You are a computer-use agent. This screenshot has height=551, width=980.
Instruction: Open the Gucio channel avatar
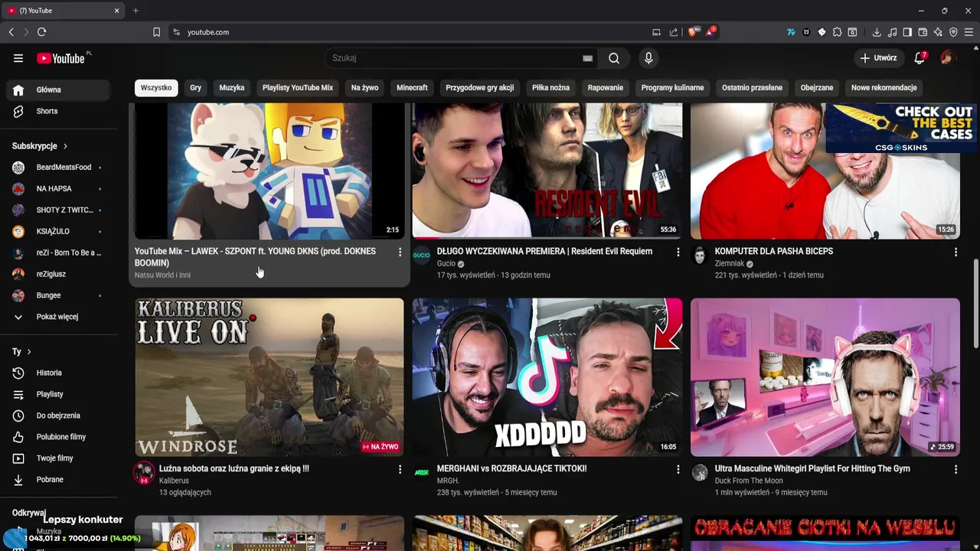422,256
